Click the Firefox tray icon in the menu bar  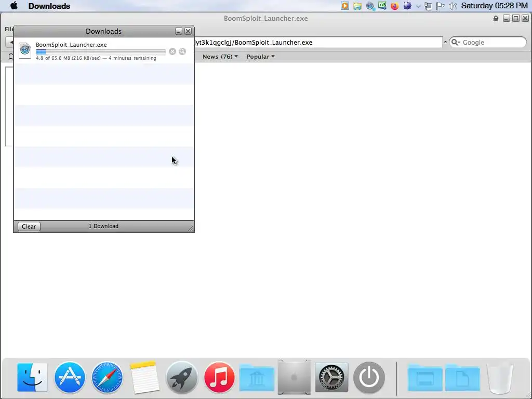(x=395, y=6)
